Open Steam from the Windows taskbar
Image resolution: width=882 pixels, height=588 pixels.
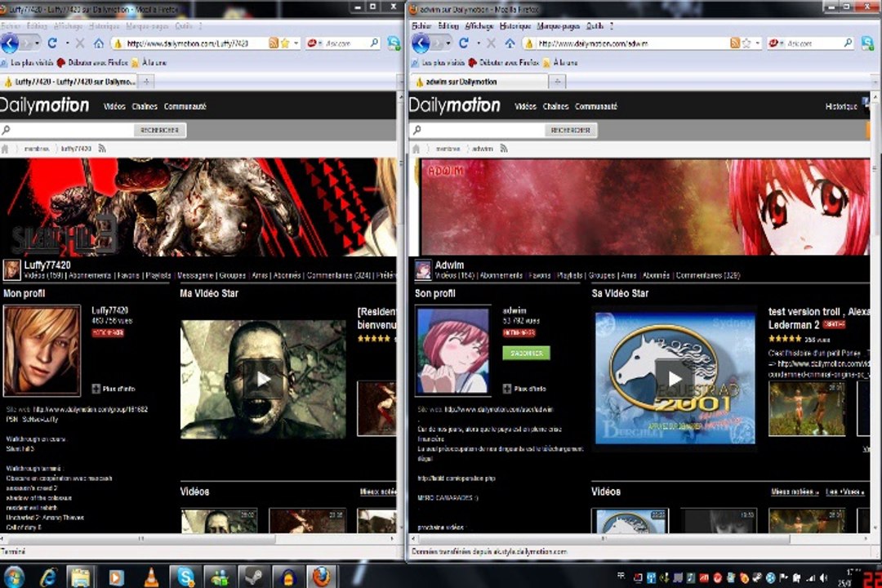(254, 577)
